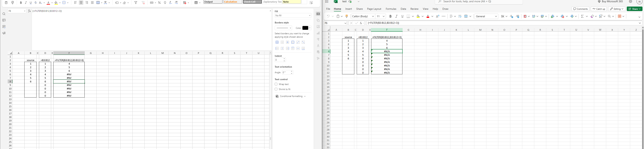The width and height of the screenshot is (644, 149).
Task: Expand the General number format dropdown
Action: [486, 16]
